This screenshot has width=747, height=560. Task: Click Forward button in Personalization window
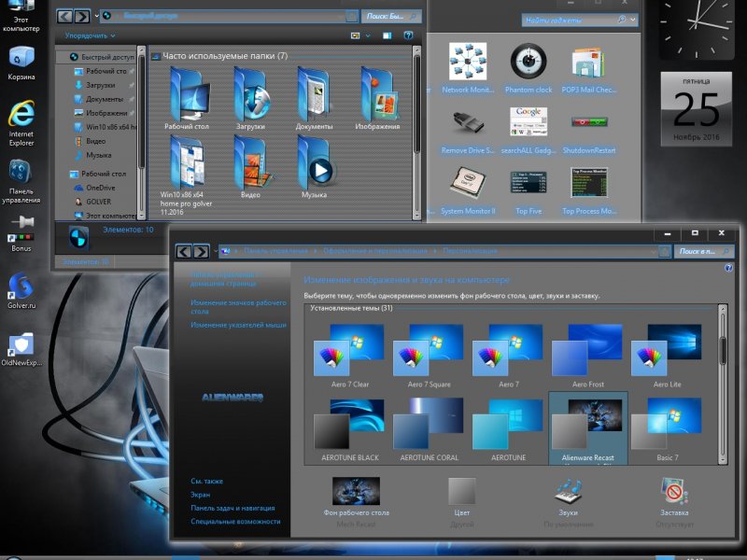pos(201,251)
